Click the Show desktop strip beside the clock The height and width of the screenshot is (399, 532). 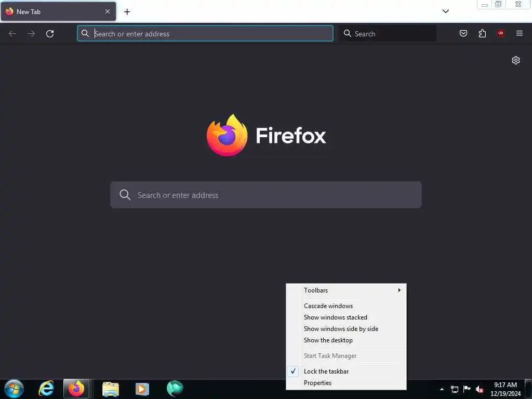point(528,389)
